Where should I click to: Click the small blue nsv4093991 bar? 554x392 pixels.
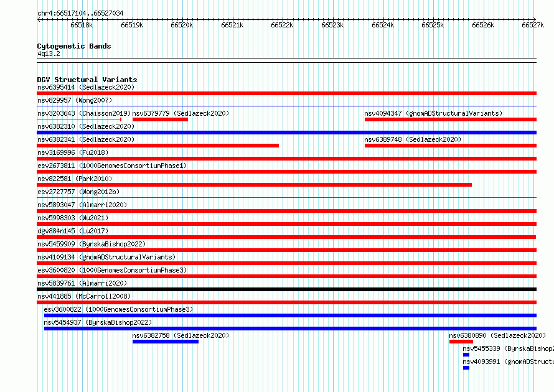pos(466,368)
